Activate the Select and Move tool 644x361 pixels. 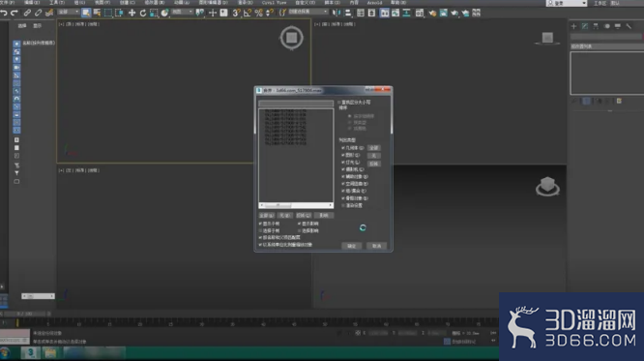coord(132,14)
